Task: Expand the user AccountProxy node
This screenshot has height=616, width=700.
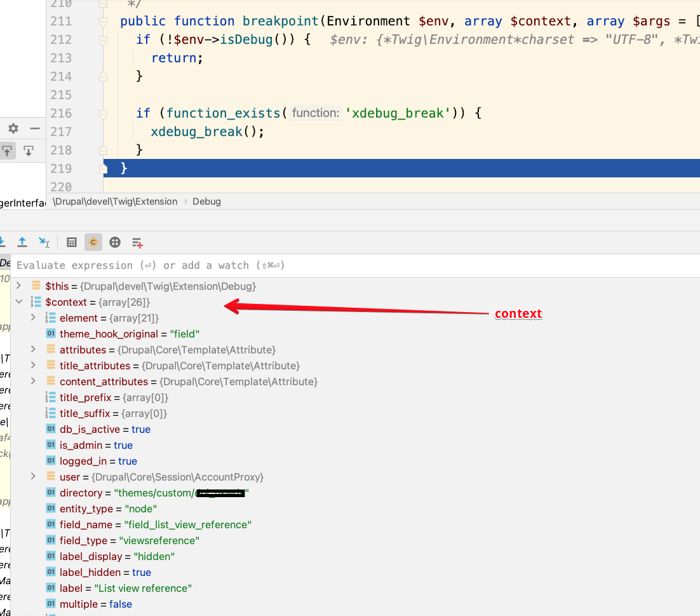Action: (x=33, y=476)
